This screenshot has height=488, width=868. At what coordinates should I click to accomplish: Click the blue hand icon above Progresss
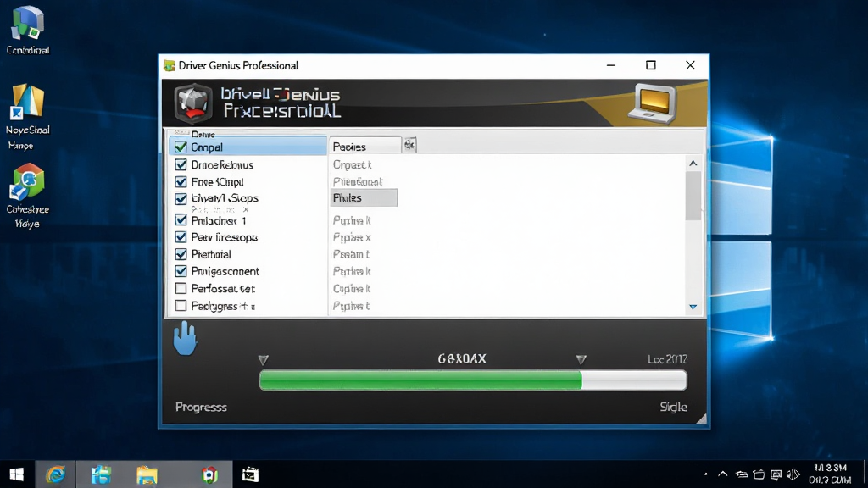(185, 338)
